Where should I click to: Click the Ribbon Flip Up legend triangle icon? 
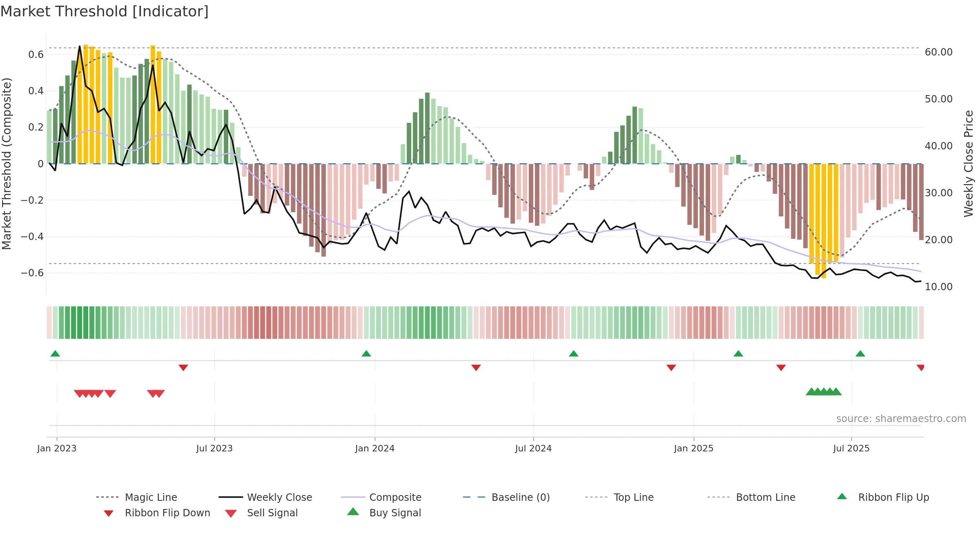pyautogui.click(x=842, y=496)
